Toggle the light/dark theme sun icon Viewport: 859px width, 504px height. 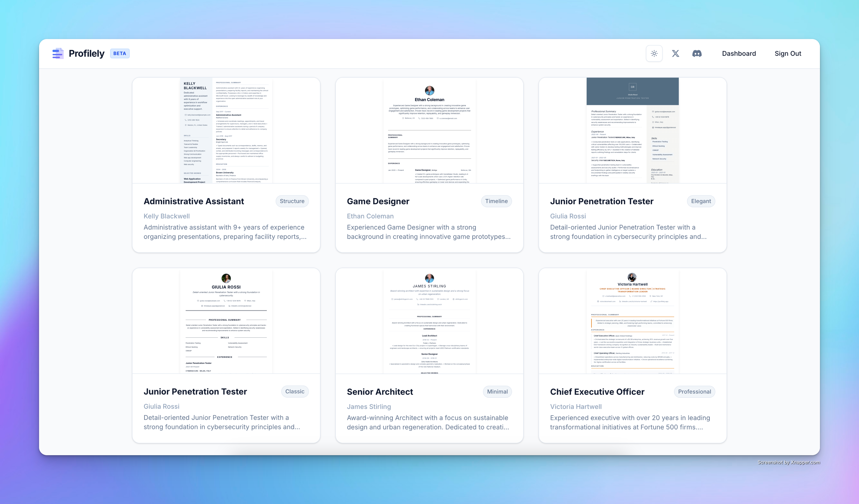pos(654,53)
